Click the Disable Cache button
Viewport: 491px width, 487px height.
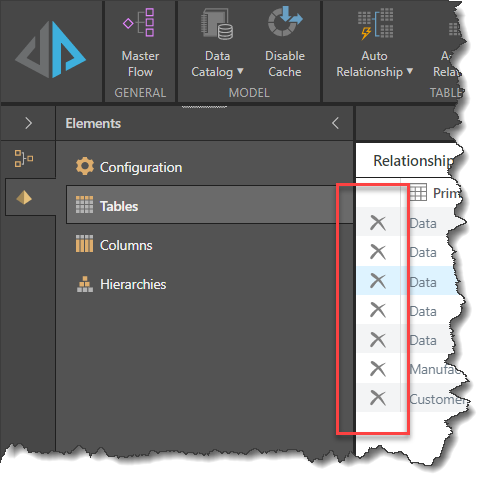(x=285, y=43)
